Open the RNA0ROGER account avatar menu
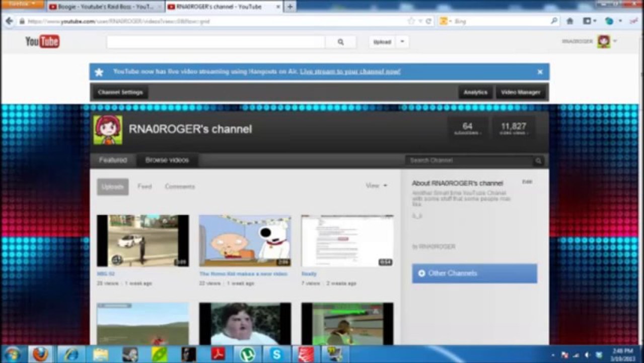Screen dimensions: 644x363 click(x=604, y=41)
